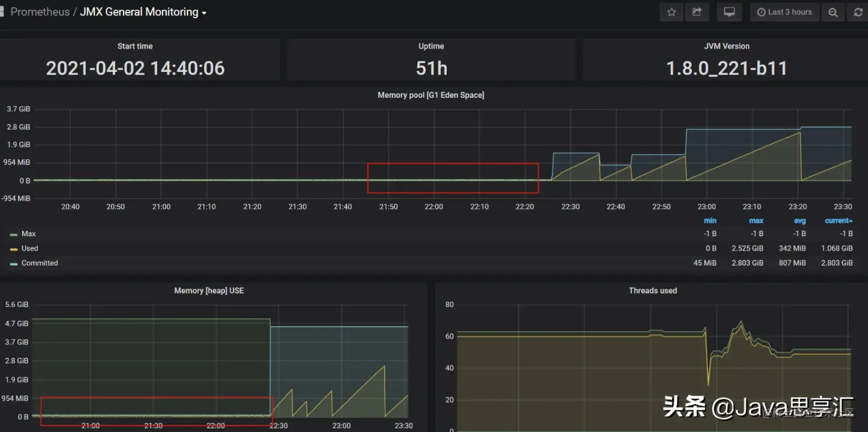Screen dimensions: 868x432
Task: Cycle view mode with monitor icon
Action: click(x=729, y=12)
